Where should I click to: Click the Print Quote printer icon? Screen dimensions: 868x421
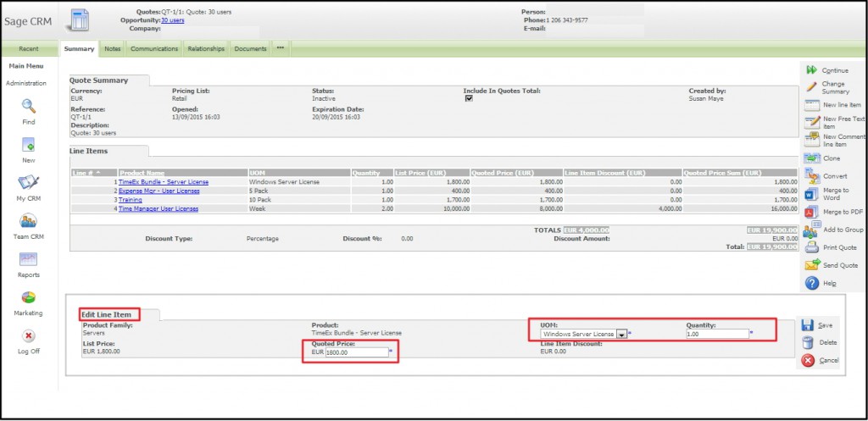click(x=811, y=247)
